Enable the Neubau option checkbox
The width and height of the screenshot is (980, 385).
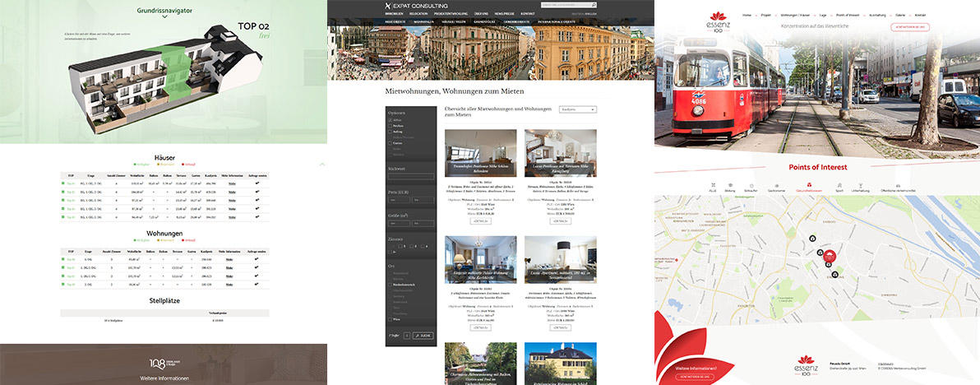pos(390,126)
